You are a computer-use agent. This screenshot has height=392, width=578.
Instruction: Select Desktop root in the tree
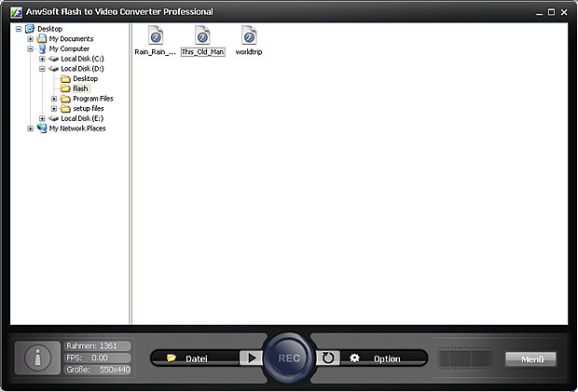pos(49,29)
